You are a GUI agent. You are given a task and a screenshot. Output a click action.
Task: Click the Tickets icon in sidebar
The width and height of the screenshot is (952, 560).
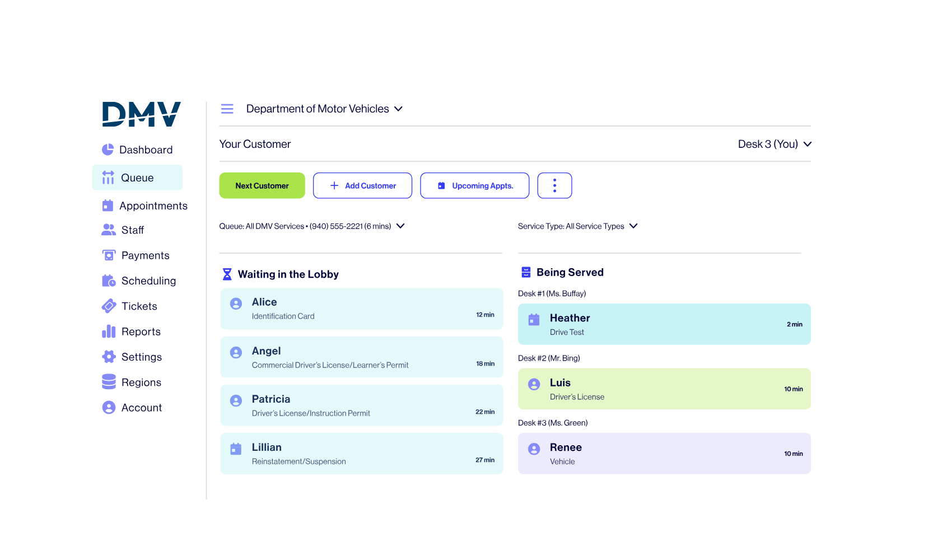[x=109, y=306]
